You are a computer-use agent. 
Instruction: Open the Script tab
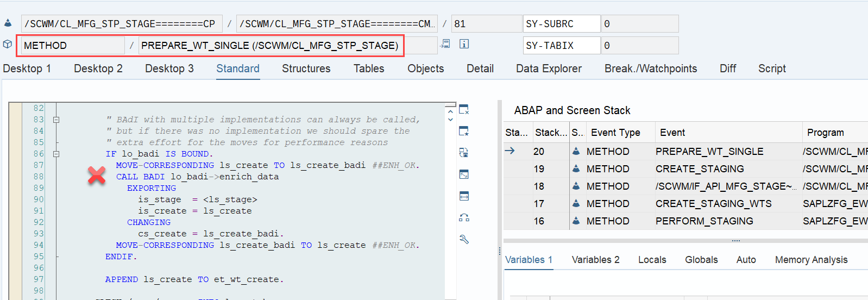[x=772, y=68]
